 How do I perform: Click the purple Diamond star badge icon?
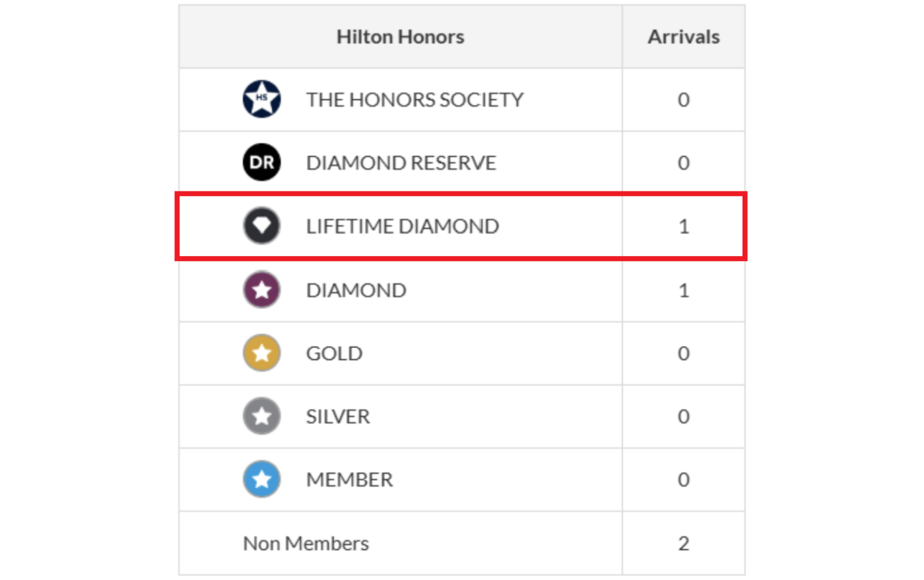(x=262, y=290)
